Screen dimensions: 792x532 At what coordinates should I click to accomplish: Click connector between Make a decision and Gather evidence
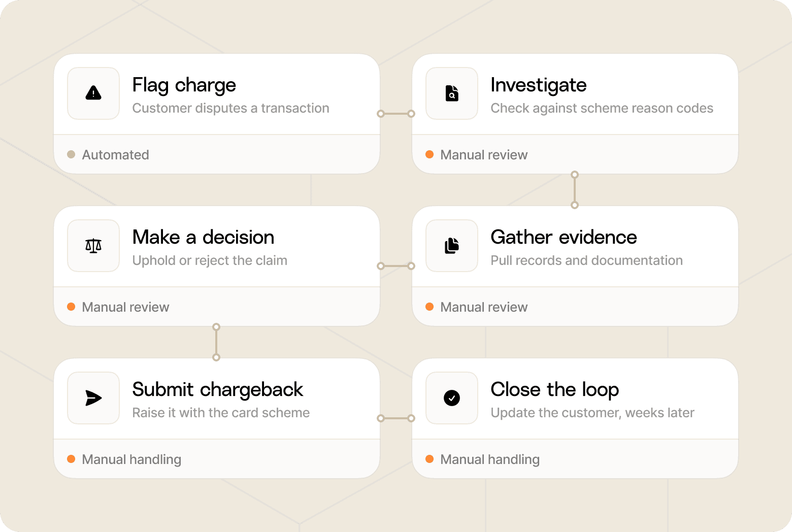click(x=396, y=266)
